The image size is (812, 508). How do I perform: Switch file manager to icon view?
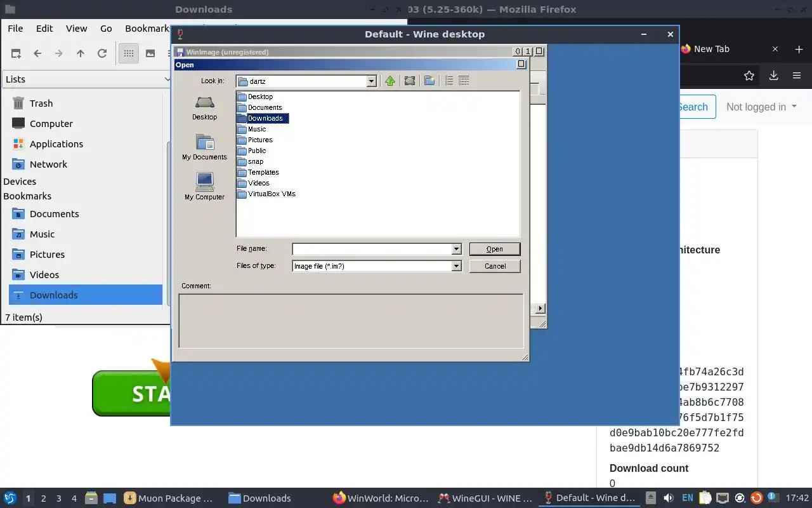click(x=129, y=53)
